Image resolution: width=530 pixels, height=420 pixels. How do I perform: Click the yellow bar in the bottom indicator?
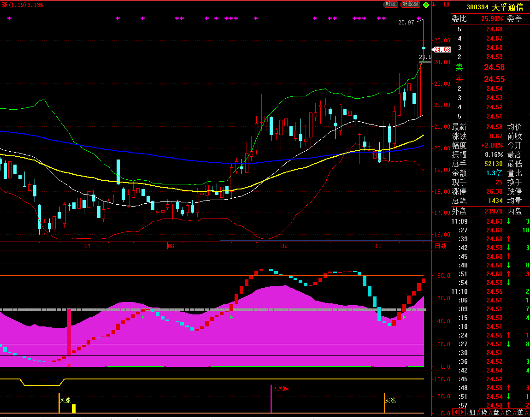[73, 408]
